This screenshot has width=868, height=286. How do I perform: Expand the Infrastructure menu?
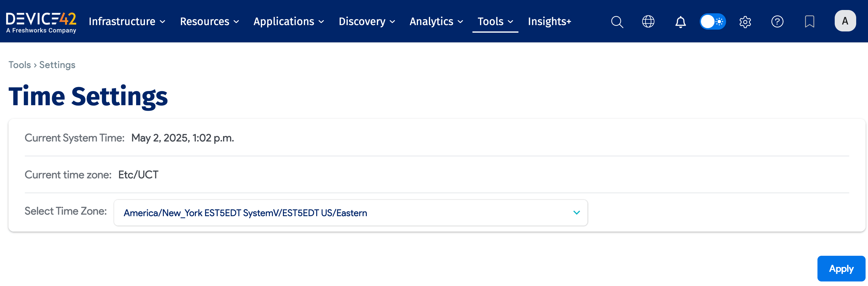pyautogui.click(x=127, y=21)
